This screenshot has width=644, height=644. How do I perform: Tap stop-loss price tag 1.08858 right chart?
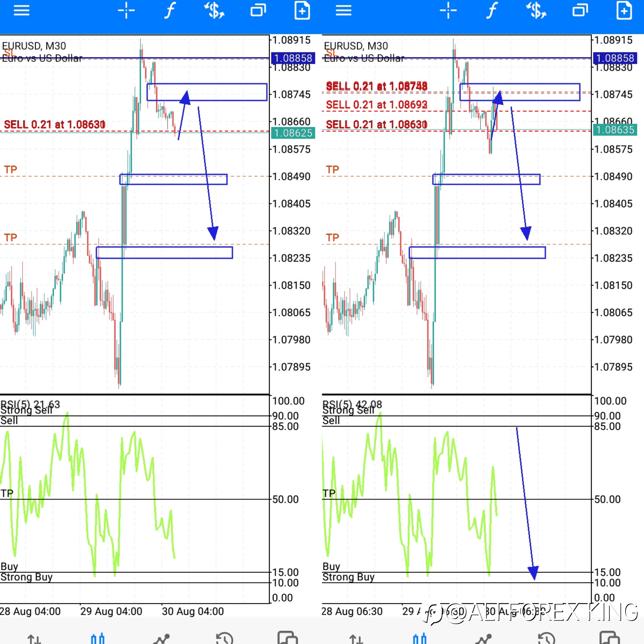click(615, 58)
